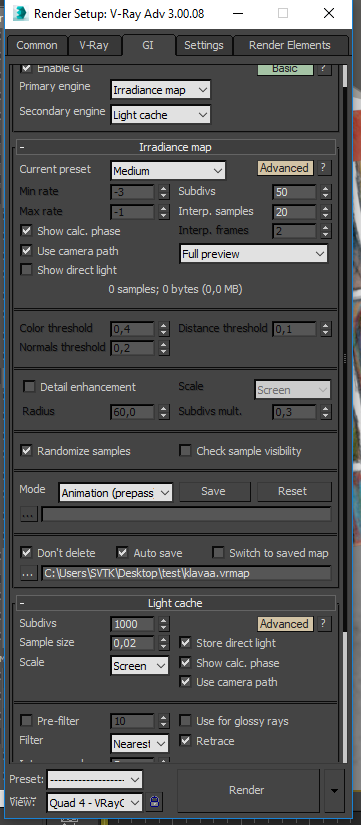361x825 pixels.
Task: Open the Render Elements tab
Action: click(x=290, y=45)
